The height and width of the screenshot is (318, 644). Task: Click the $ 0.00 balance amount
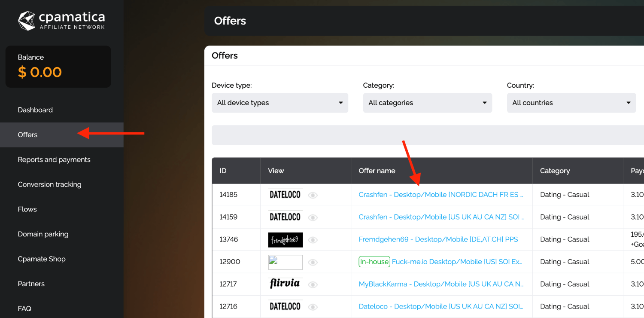40,72
